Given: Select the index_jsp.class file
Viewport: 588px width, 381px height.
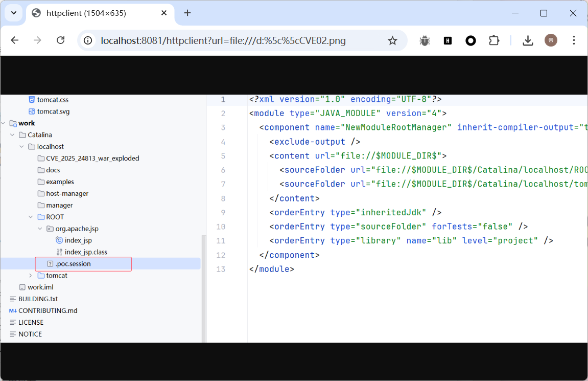Looking at the screenshot, I should pyautogui.click(x=85, y=252).
